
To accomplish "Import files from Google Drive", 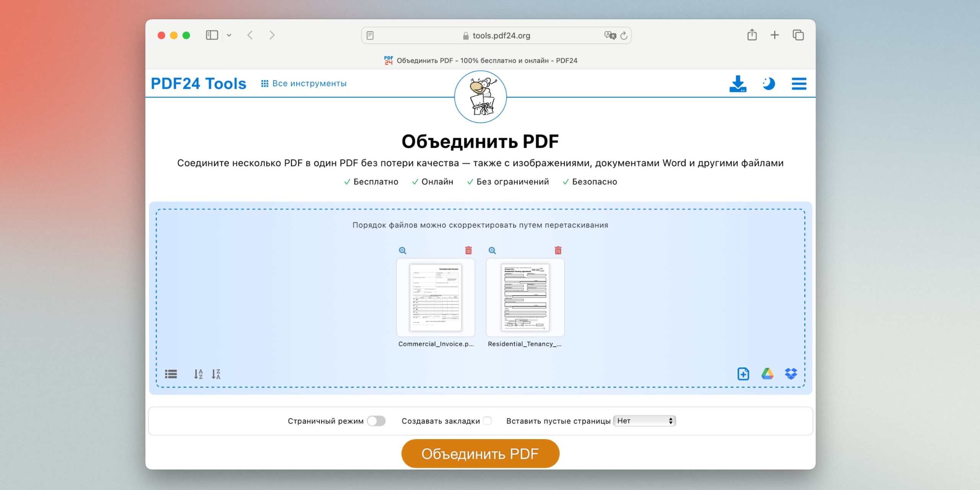I will [767, 374].
